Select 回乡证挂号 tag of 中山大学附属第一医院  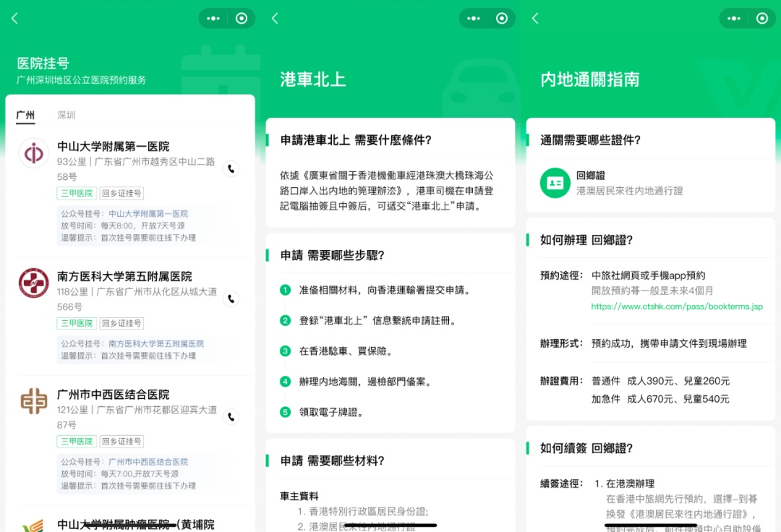[122, 193]
